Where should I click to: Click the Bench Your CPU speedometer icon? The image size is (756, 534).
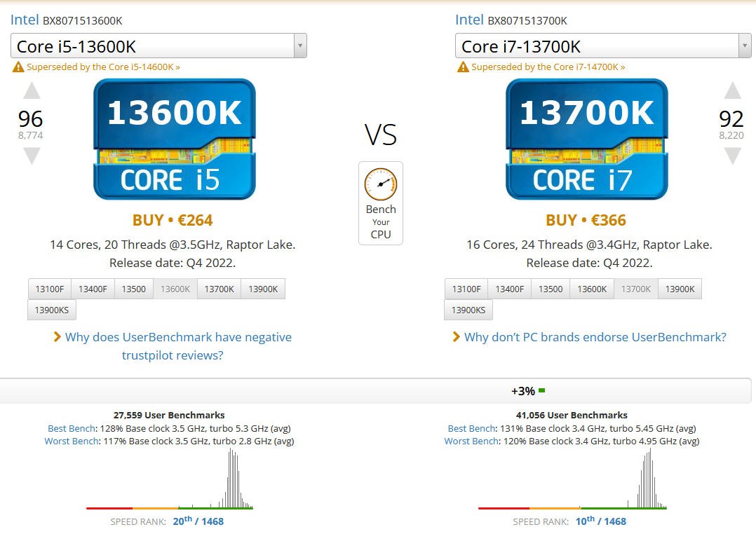(x=380, y=184)
